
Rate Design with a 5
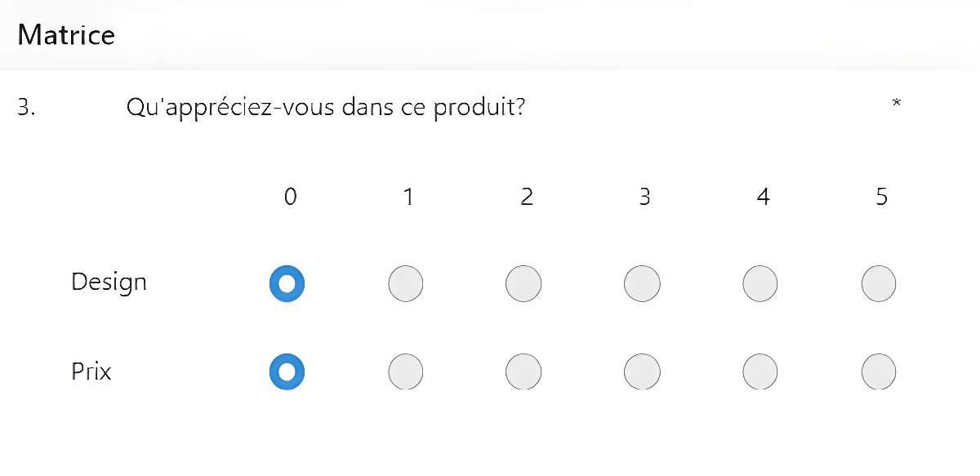879,283
